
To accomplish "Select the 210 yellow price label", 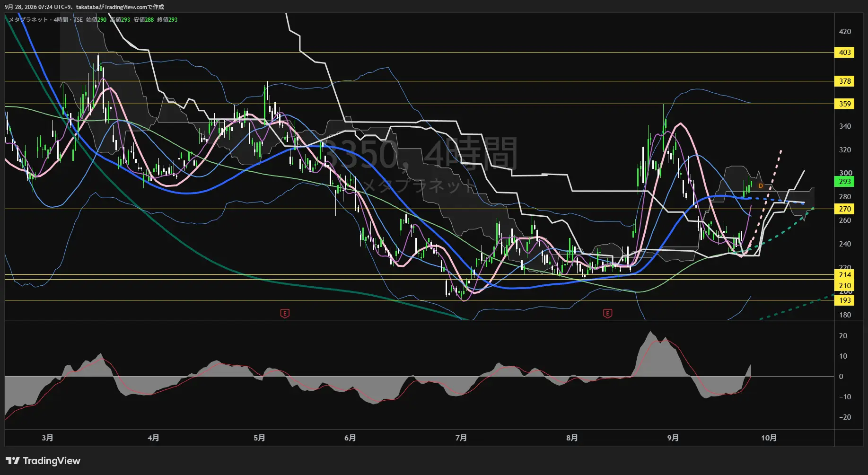I will [x=845, y=286].
